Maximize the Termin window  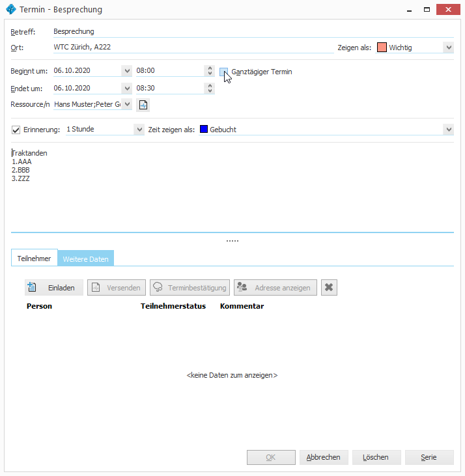427,10
